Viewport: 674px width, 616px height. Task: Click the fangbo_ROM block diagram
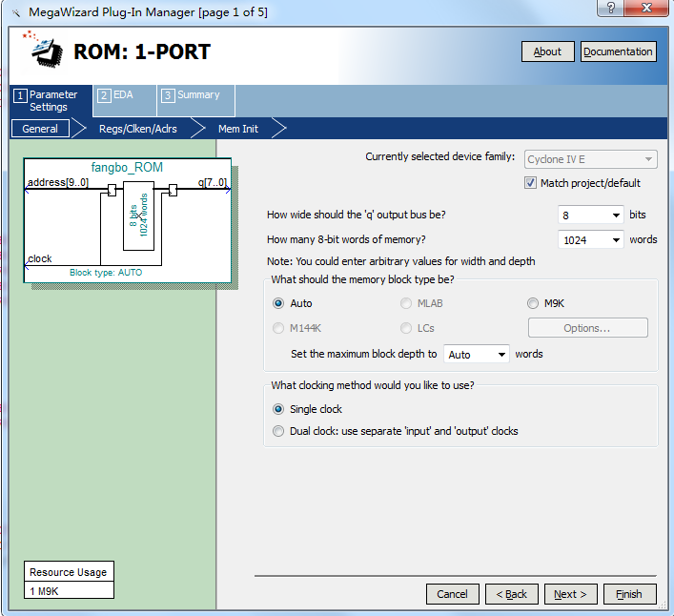pos(127,221)
